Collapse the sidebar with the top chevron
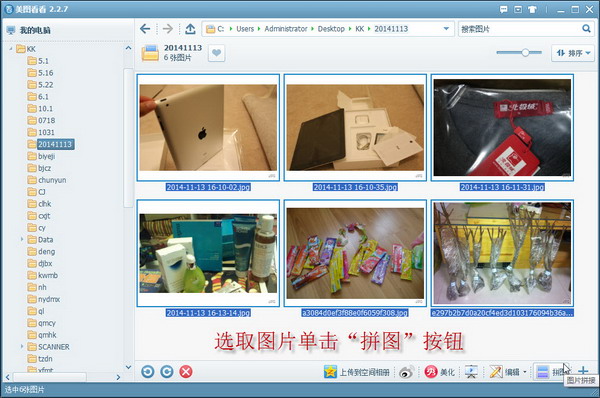The width and height of the screenshot is (600, 398). 128,48
